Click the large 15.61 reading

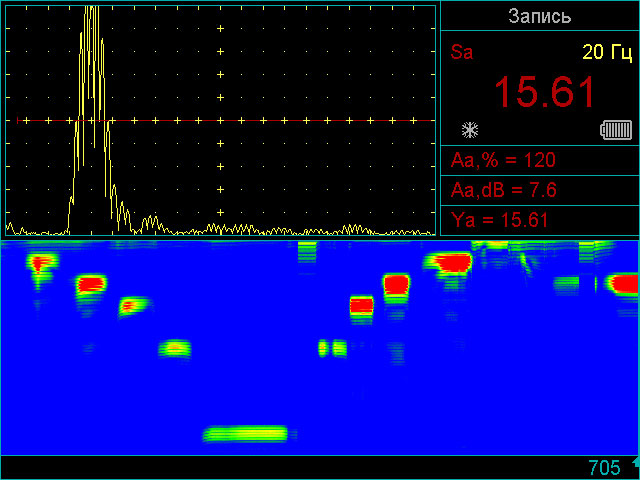[x=545, y=93]
